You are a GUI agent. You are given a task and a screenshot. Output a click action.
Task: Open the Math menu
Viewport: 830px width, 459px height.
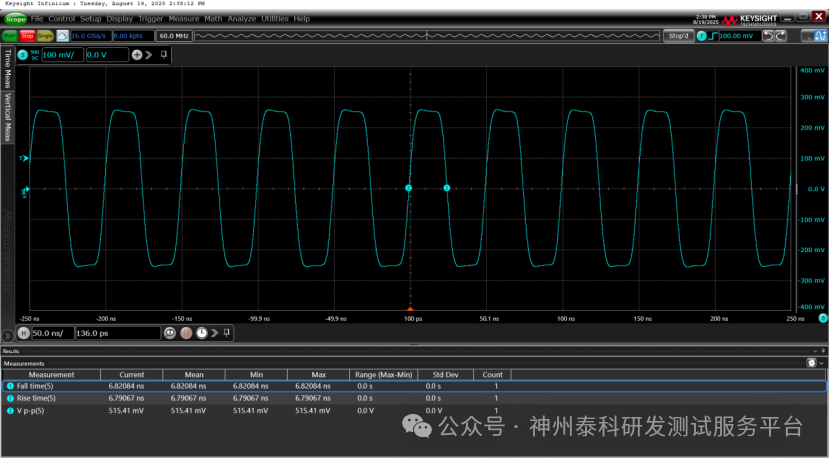pyautogui.click(x=213, y=19)
